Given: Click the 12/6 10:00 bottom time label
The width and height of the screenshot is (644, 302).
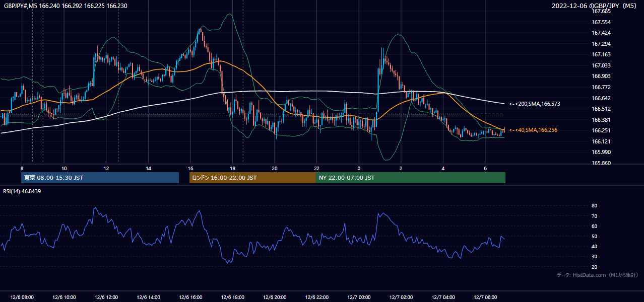Looking at the screenshot, I should point(64,297).
